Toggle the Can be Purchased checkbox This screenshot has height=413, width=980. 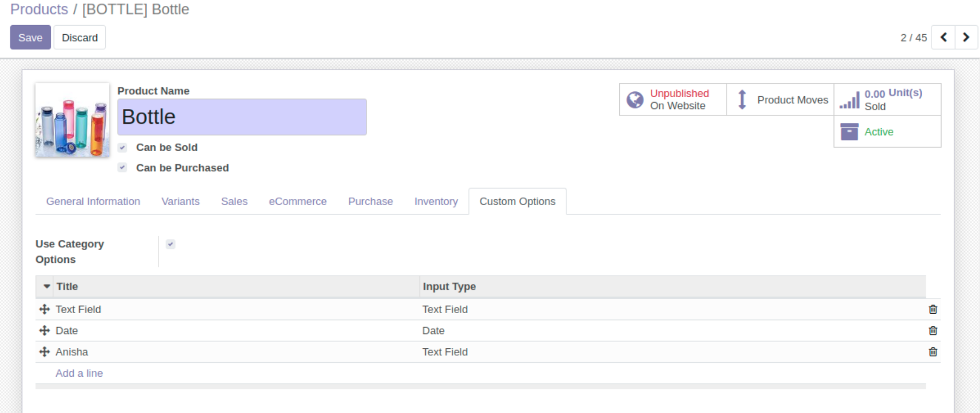coord(123,168)
